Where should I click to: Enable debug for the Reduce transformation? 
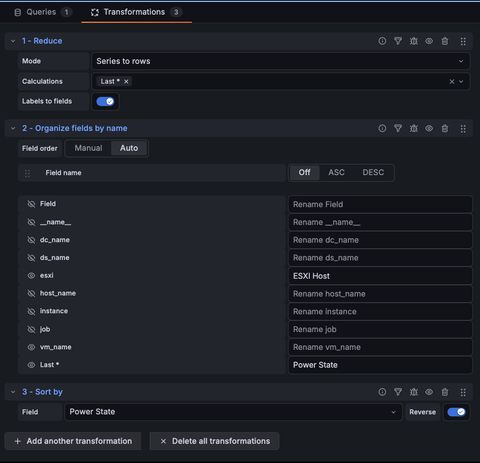(414, 41)
